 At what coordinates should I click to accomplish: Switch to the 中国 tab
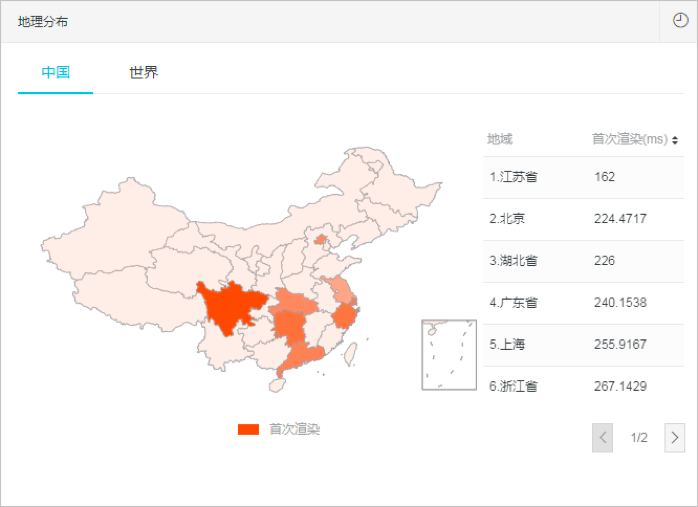(56, 72)
